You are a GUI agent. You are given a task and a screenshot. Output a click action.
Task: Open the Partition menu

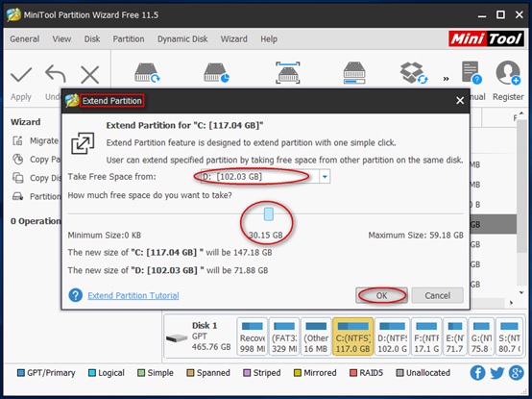(129, 39)
